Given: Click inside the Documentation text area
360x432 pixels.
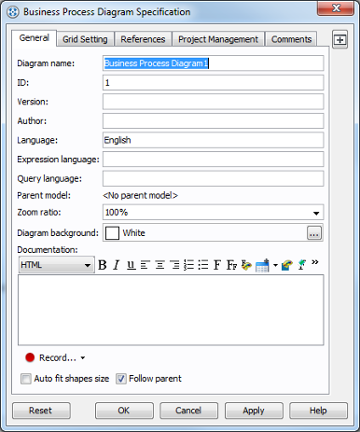Looking at the screenshot, I should pyautogui.click(x=171, y=310).
